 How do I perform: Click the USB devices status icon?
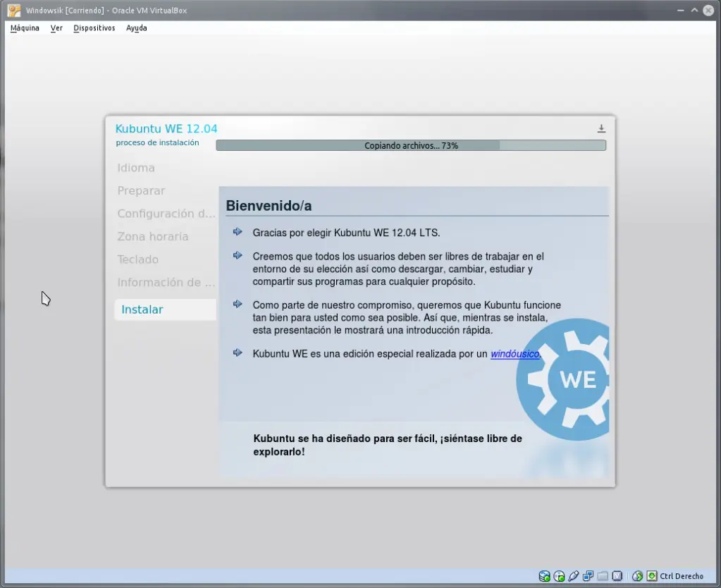(574, 576)
